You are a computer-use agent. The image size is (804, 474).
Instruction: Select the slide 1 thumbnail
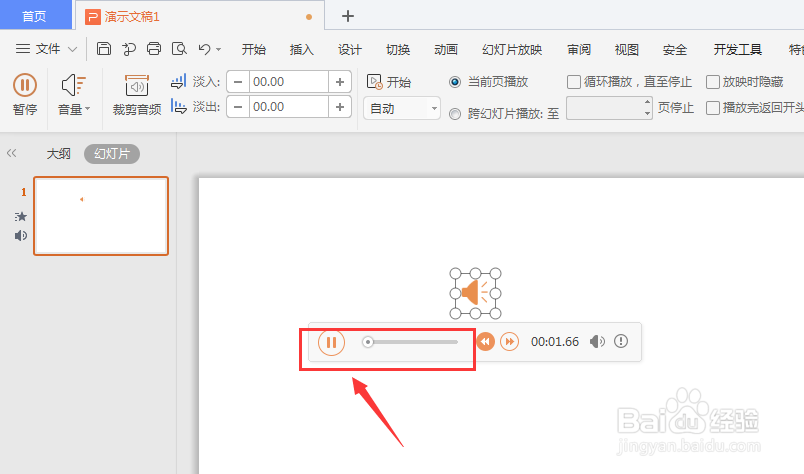[x=101, y=215]
